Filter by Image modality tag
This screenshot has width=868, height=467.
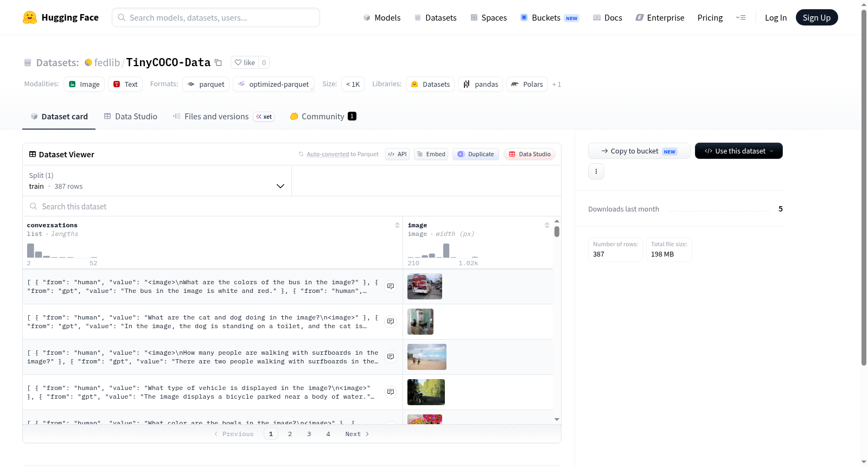(84, 84)
